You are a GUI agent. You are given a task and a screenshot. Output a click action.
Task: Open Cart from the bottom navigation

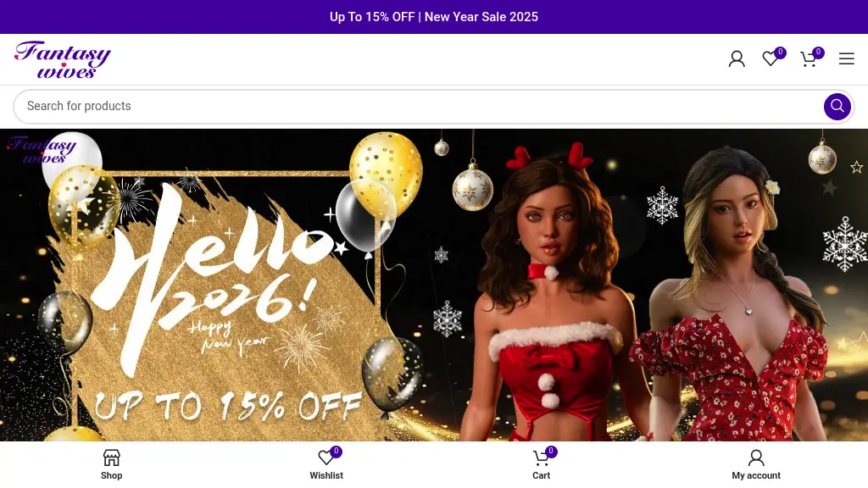[541, 464]
